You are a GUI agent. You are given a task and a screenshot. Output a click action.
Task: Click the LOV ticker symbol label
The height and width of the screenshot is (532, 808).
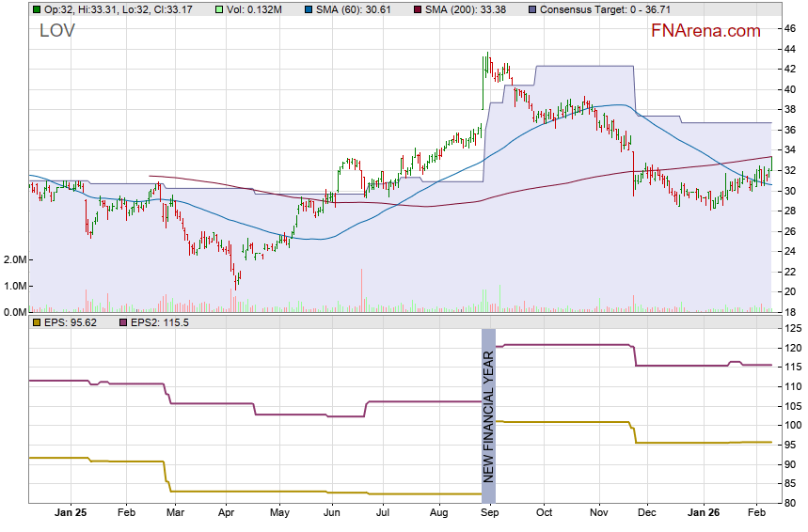(x=57, y=31)
